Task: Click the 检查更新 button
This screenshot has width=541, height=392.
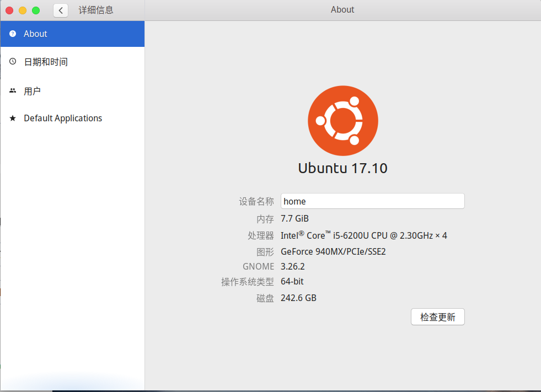Action: click(438, 317)
